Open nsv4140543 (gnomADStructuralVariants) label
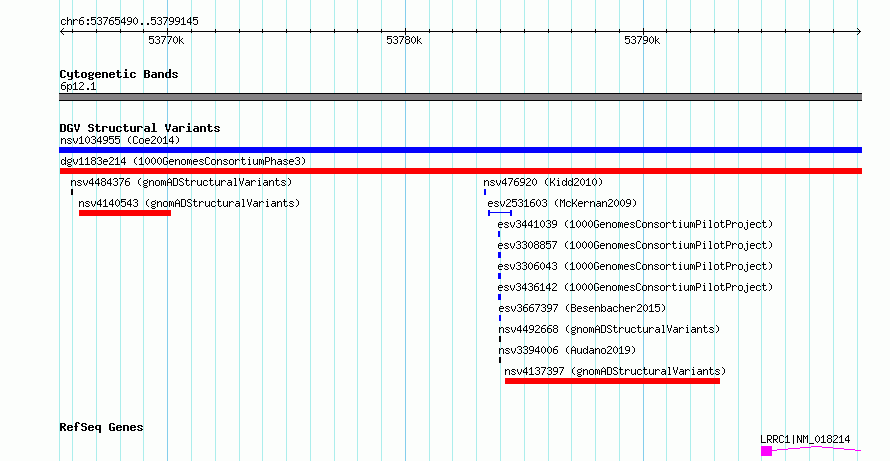The height and width of the screenshot is (461, 890). click(189, 203)
